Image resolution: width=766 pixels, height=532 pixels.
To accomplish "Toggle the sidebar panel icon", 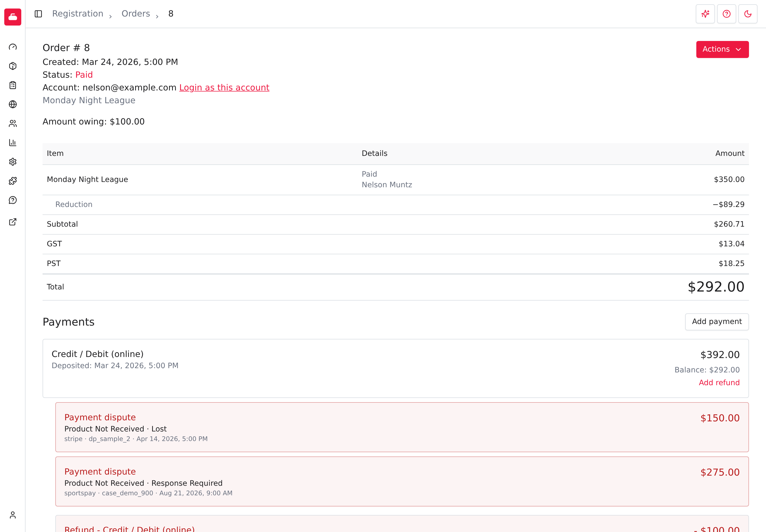I will 38,14.
